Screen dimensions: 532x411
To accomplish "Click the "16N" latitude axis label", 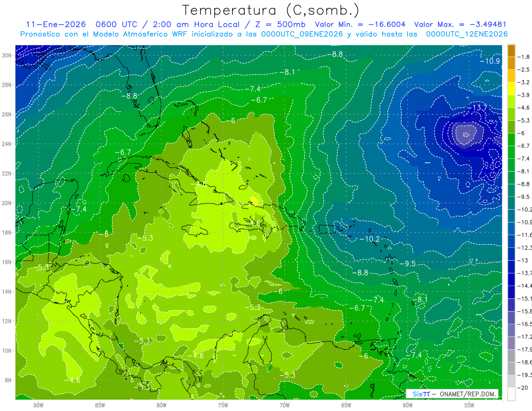I will (7, 262).
